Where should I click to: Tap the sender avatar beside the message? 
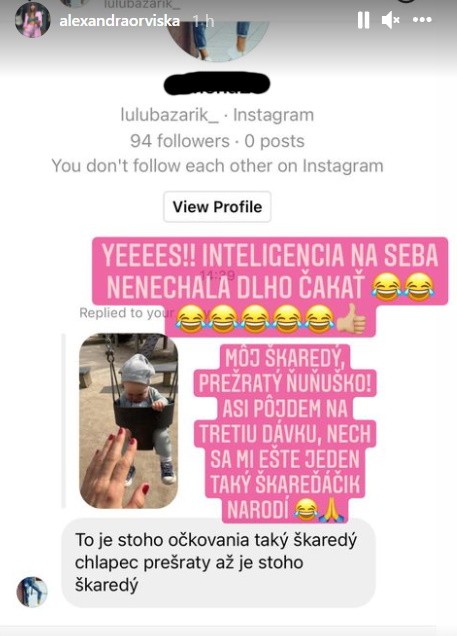(x=32, y=592)
